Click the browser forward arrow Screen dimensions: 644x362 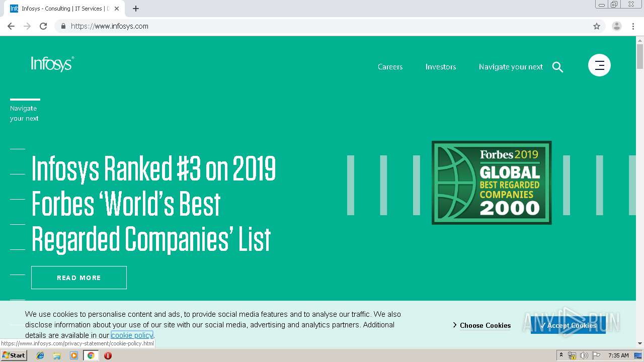click(27, 26)
